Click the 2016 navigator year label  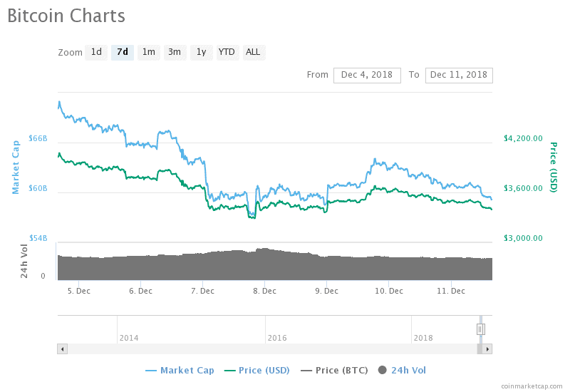point(277,338)
